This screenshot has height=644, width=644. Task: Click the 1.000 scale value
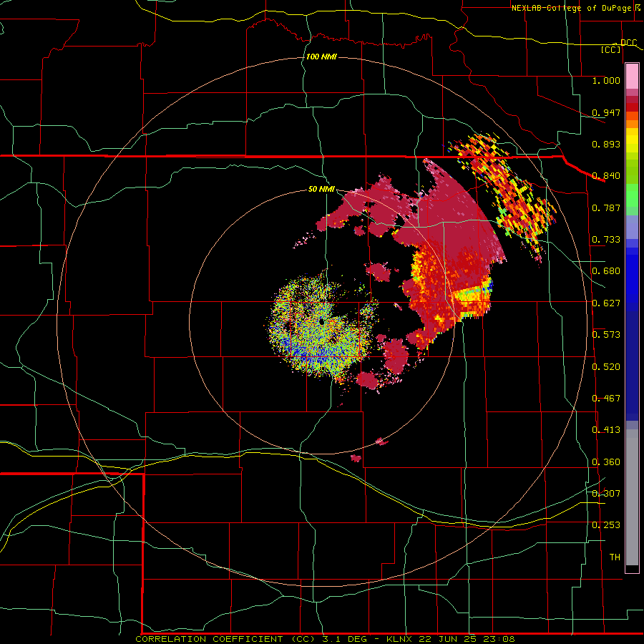[606, 80]
